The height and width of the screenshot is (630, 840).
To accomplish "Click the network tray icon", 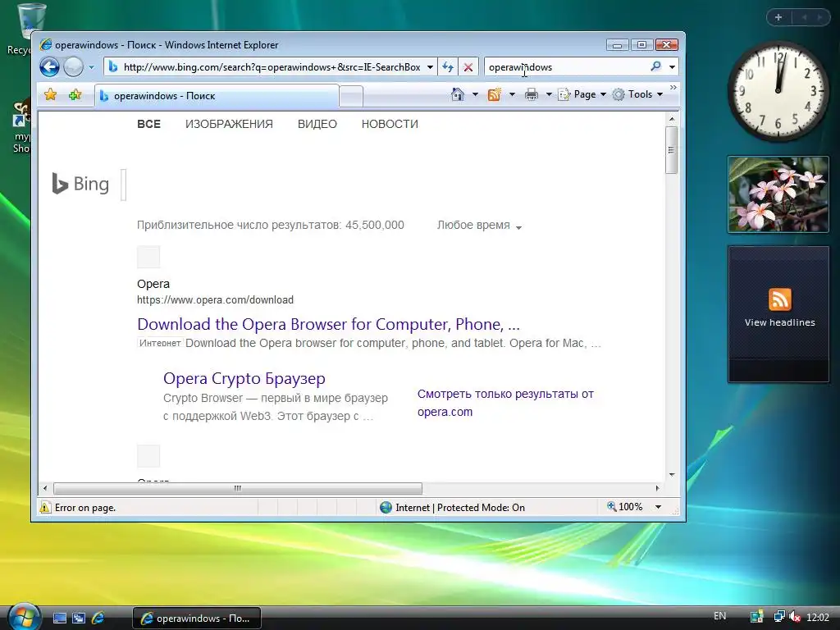I will (779, 617).
